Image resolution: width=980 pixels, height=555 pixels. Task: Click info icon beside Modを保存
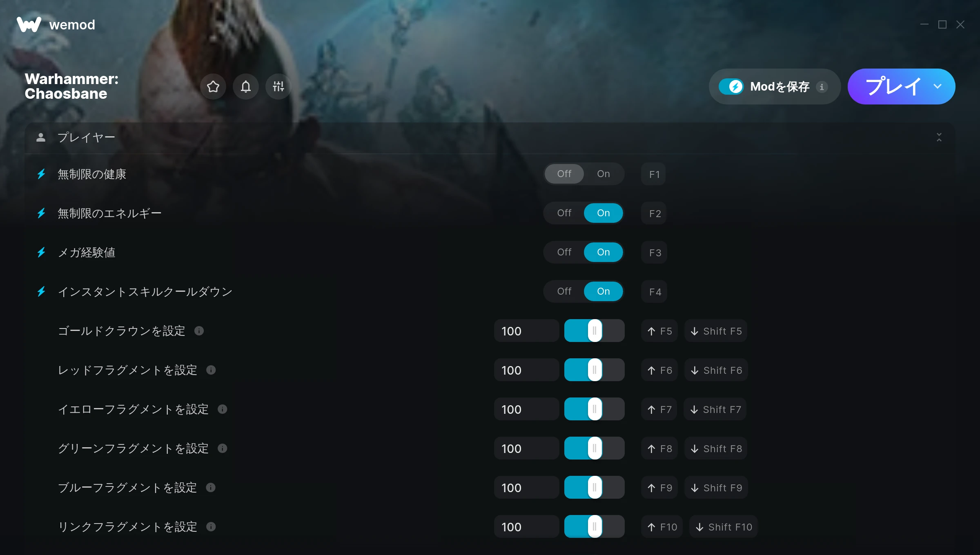[x=822, y=87]
